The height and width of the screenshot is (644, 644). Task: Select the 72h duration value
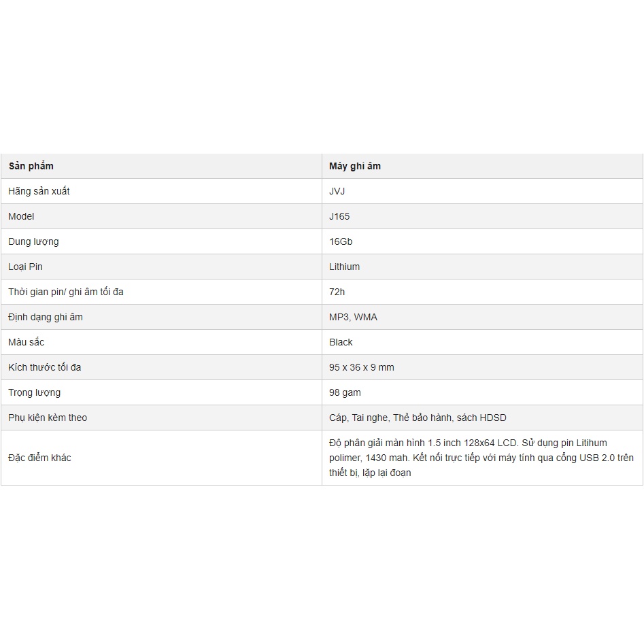[337, 292]
